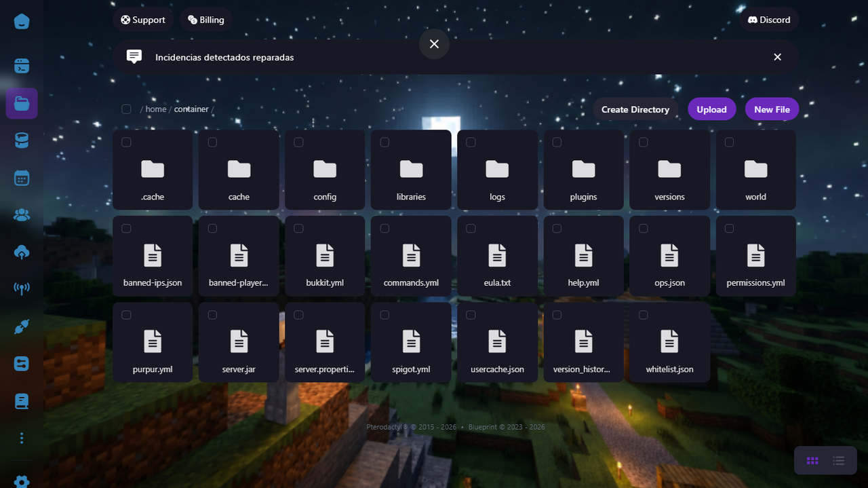This screenshot has width=868, height=488.
Task: Open the Discord link
Action: click(x=769, y=20)
